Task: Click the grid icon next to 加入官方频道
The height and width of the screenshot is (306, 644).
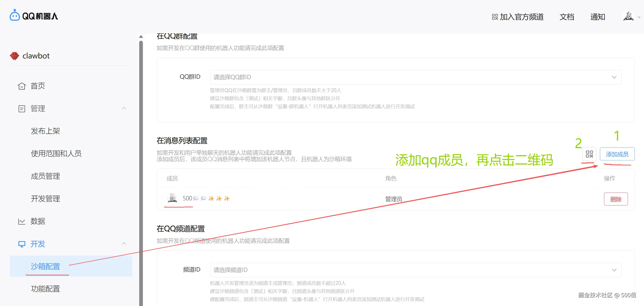Action: click(494, 17)
